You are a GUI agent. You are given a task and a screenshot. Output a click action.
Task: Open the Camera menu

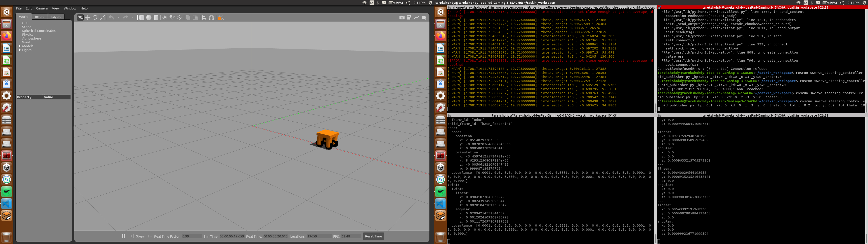coord(42,8)
